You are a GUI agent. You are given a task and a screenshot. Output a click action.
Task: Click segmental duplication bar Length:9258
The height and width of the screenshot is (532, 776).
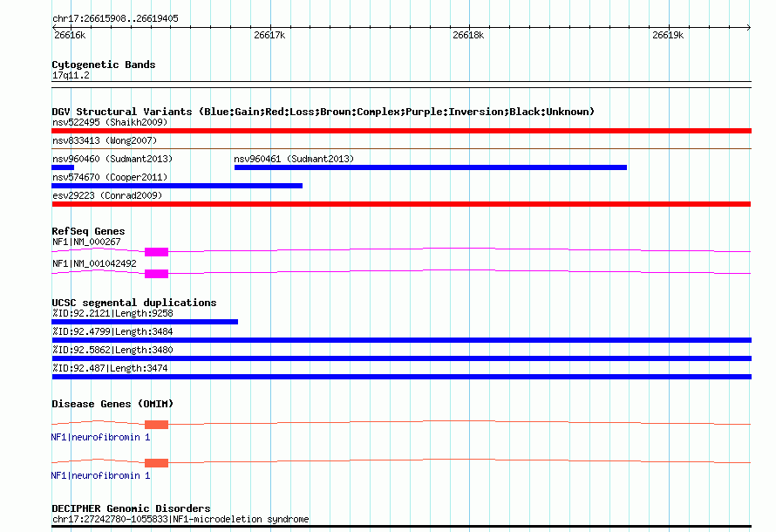click(x=145, y=322)
